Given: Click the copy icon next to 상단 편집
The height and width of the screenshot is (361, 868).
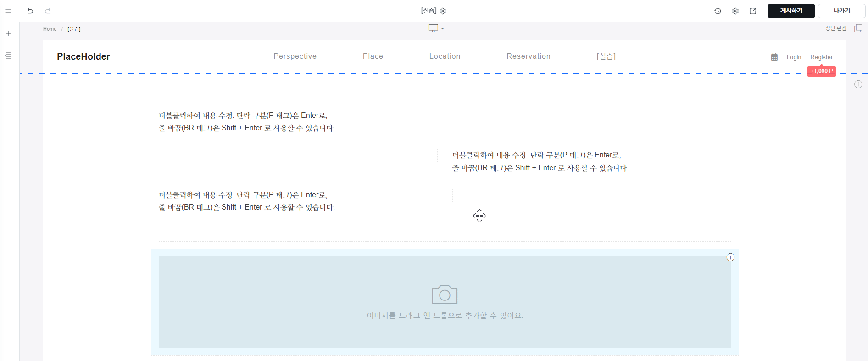Looking at the screenshot, I should point(858,28).
